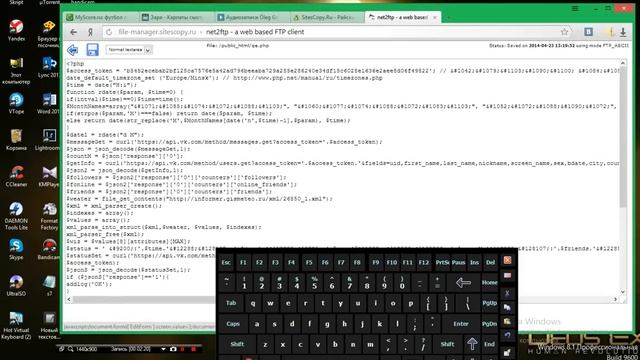
Task: Open DAEMON Tools Lite desktop icon
Action: pyautogui.click(x=16, y=216)
